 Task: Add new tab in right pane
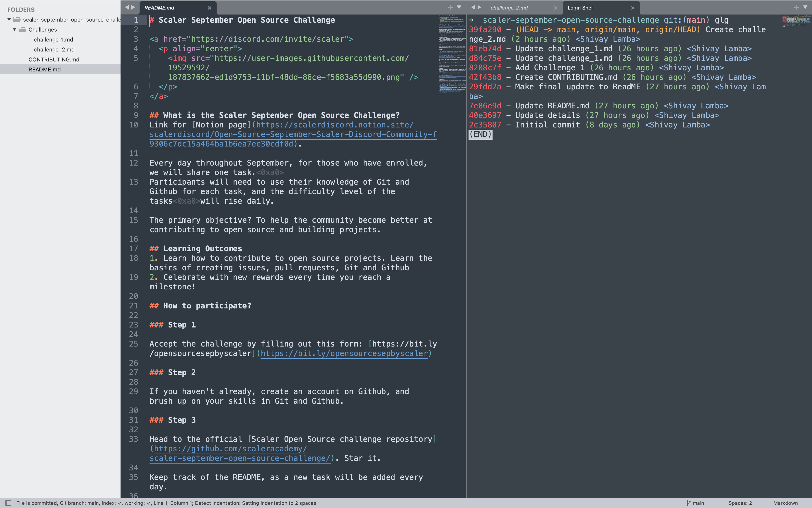click(x=797, y=7)
